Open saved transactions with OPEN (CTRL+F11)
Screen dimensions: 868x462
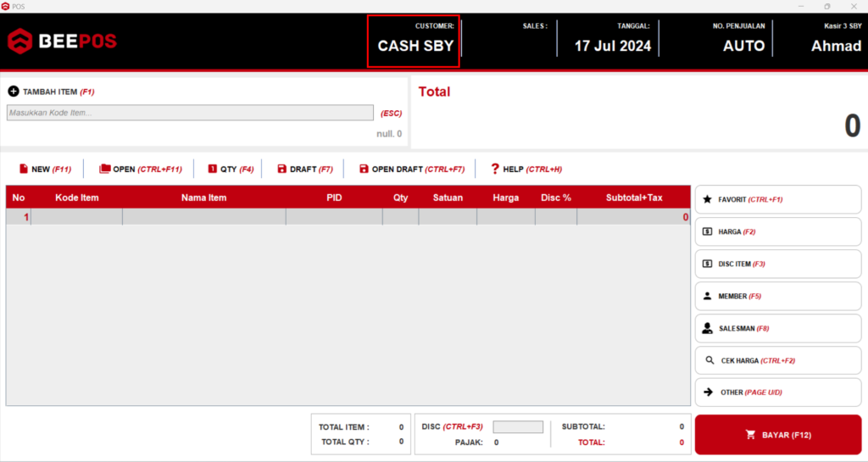point(140,169)
